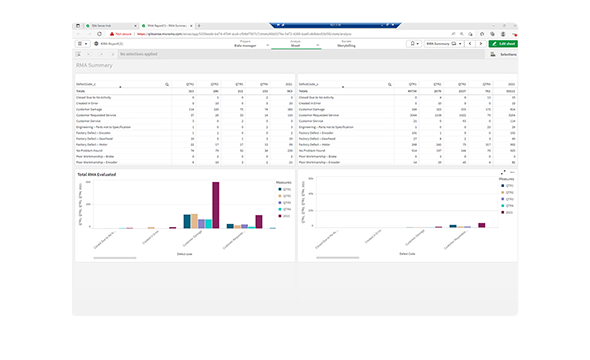This screenshot has height=360, width=590.
Task: Click the 2021 legend swatch in left chart
Action: 280,216
